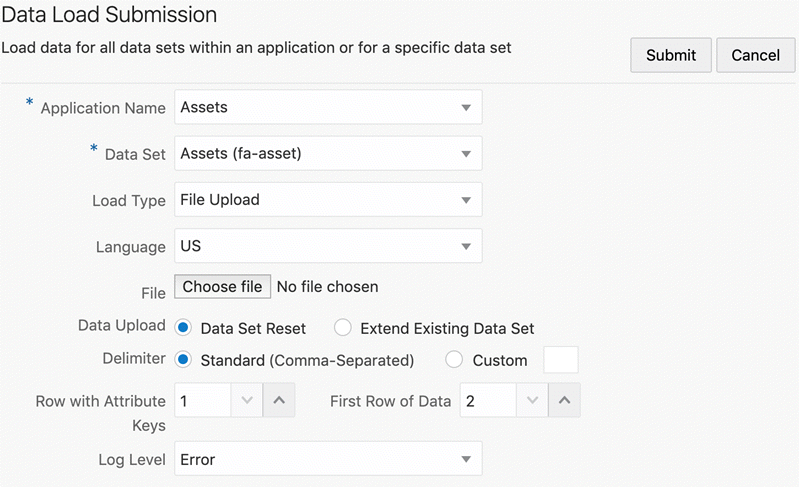Viewport: 799px width, 487px height.
Task: Increase First Row of Data value
Action: click(564, 401)
